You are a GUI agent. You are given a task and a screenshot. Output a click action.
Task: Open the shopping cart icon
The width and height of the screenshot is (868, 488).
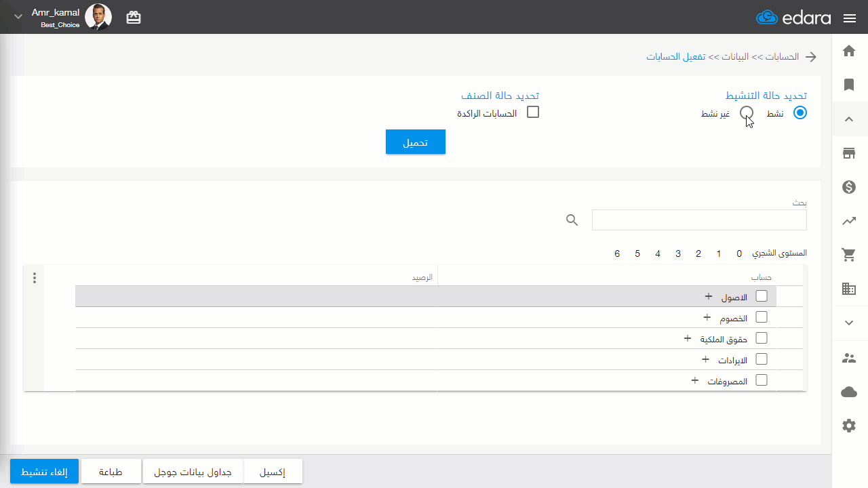pyautogui.click(x=848, y=255)
